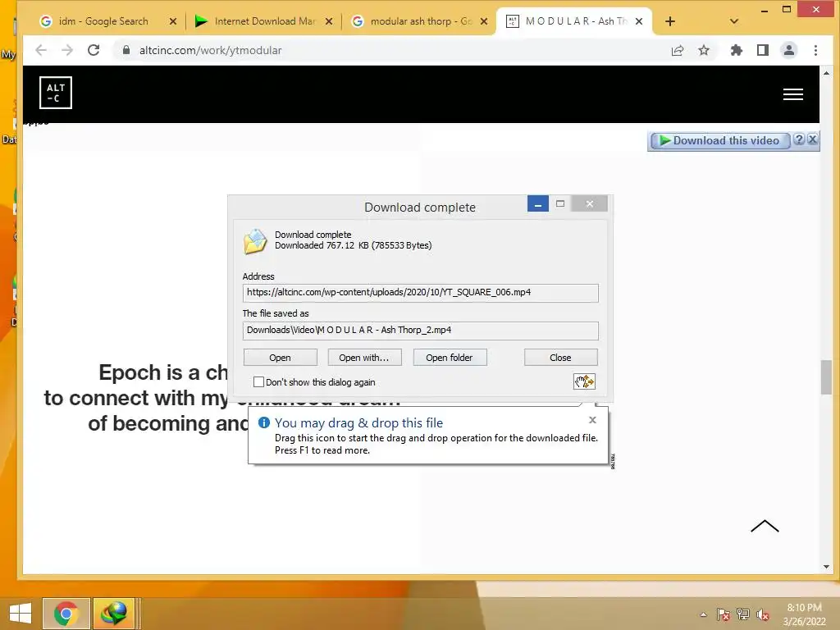Click the info icon in drag & drop tip
The height and width of the screenshot is (630, 840).
264,422
